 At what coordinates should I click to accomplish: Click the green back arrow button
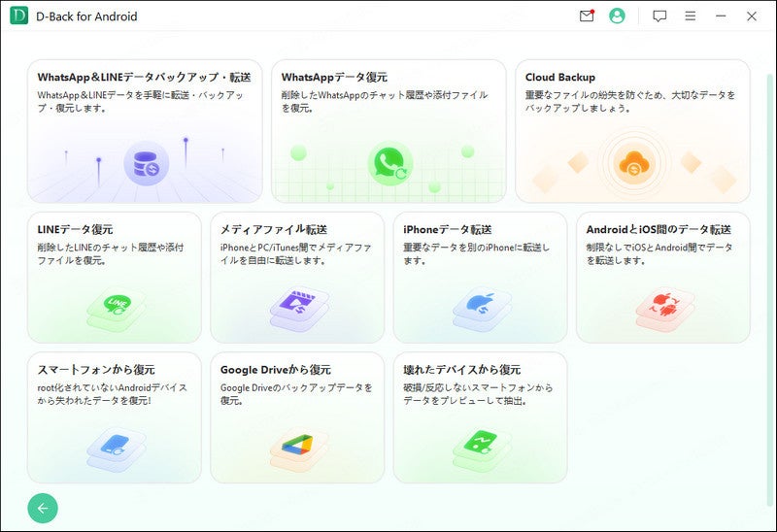pyautogui.click(x=43, y=509)
